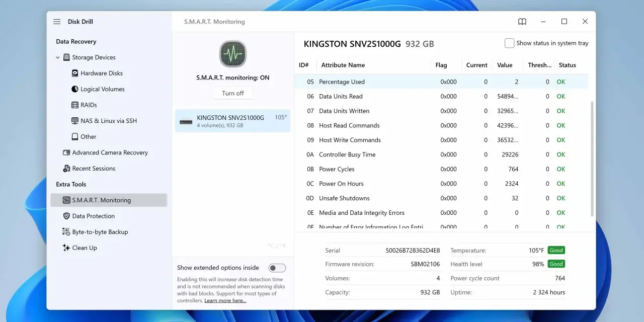Select the Percentage Used attribute row
The height and width of the screenshot is (322, 644).
click(x=441, y=82)
